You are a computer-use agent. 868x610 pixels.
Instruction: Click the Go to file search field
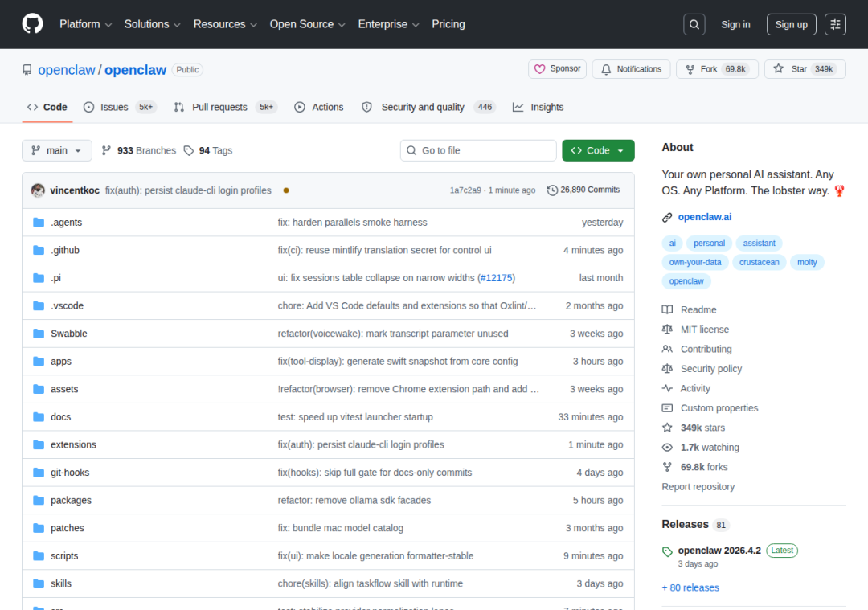tap(478, 150)
